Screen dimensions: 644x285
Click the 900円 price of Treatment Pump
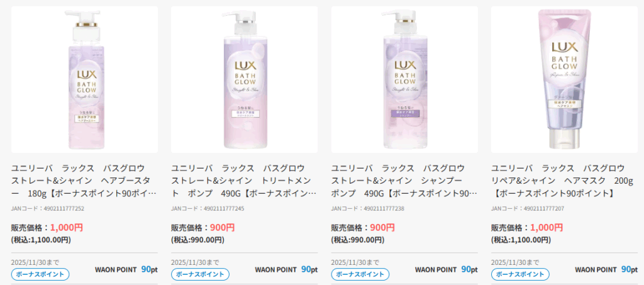click(222, 228)
